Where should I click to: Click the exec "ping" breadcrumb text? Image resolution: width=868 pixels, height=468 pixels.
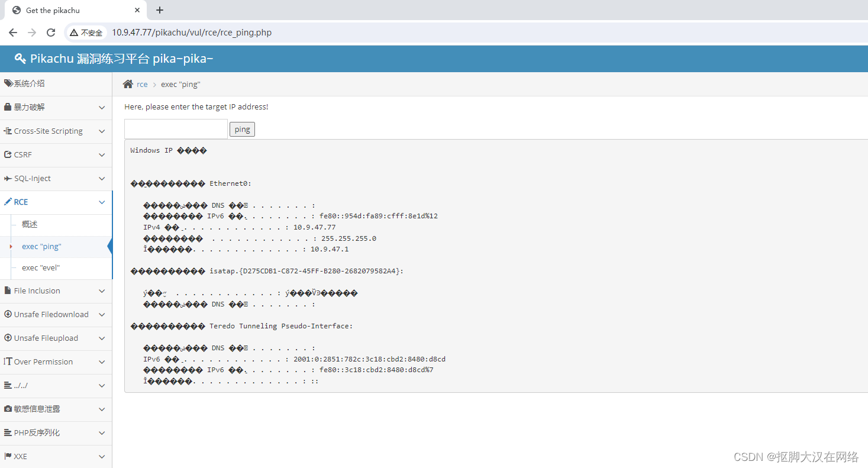[x=180, y=85]
